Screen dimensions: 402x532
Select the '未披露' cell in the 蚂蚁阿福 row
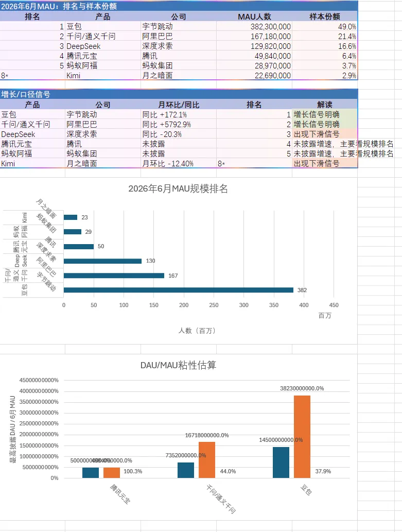pos(179,153)
